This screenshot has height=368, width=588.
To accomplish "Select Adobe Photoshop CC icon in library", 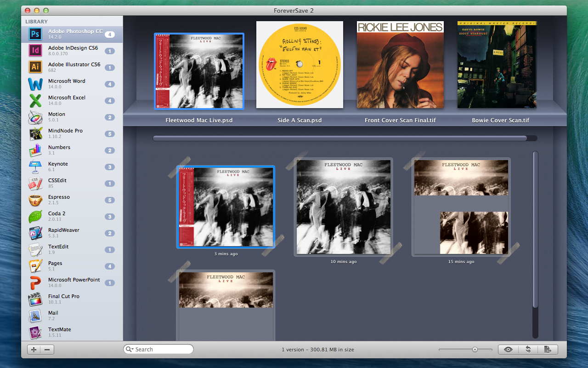I will [x=35, y=34].
